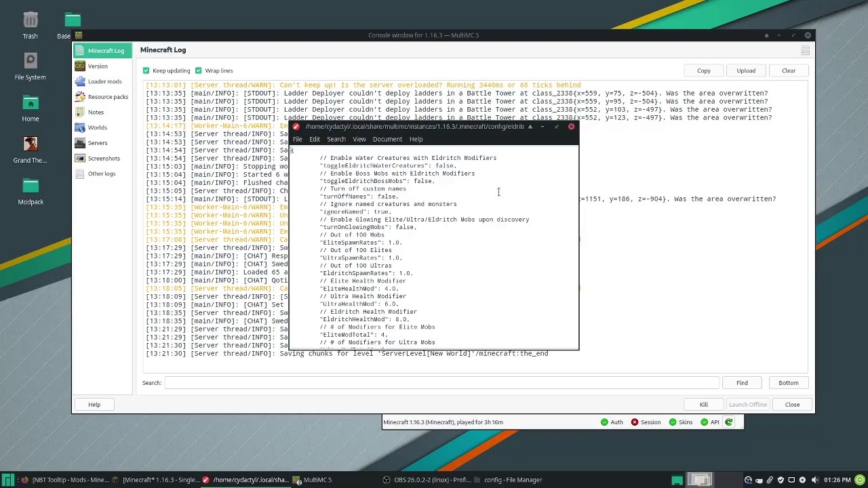This screenshot has height=488, width=868.
Task: Click the Find button
Action: [743, 383]
